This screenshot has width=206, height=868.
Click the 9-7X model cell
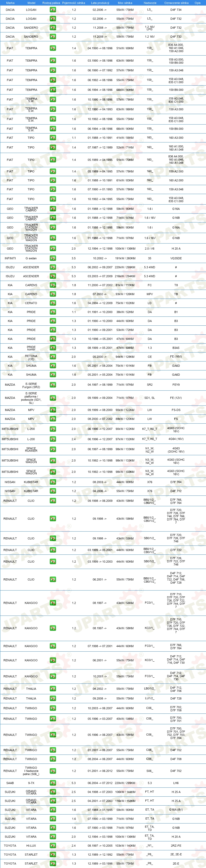tap(31, 783)
